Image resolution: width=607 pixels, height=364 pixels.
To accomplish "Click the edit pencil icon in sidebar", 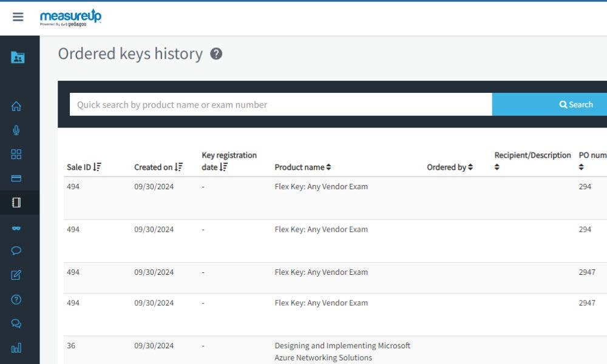I will point(16,275).
